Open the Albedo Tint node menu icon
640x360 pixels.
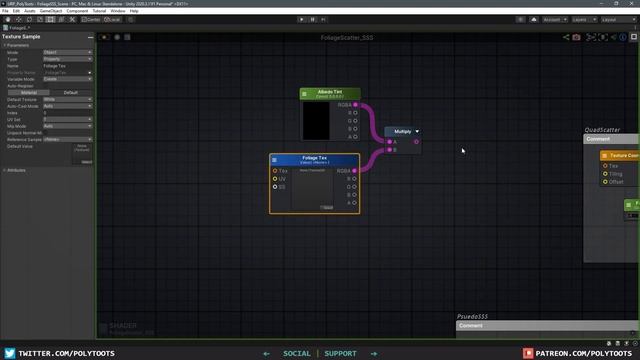click(x=304, y=94)
